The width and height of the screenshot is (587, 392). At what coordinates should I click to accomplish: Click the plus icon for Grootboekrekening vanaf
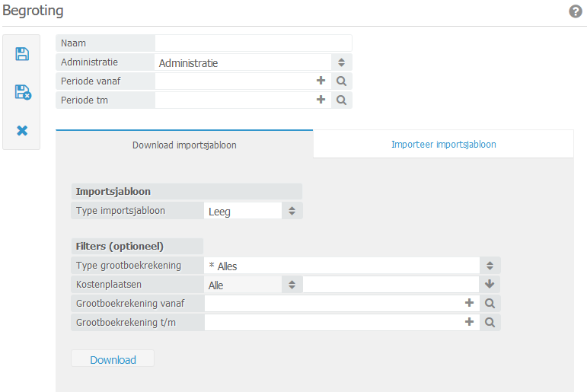coord(469,302)
